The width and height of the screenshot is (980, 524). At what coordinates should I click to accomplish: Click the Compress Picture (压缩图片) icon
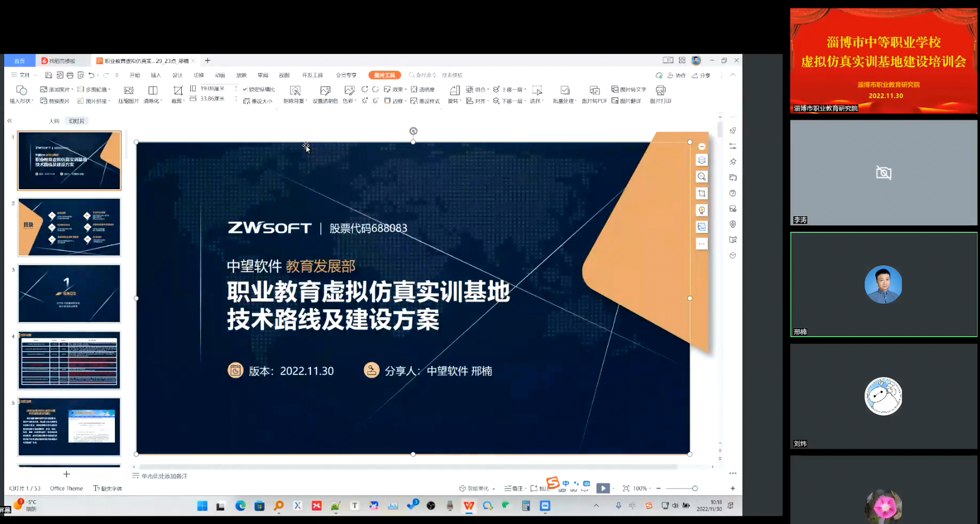tap(128, 90)
